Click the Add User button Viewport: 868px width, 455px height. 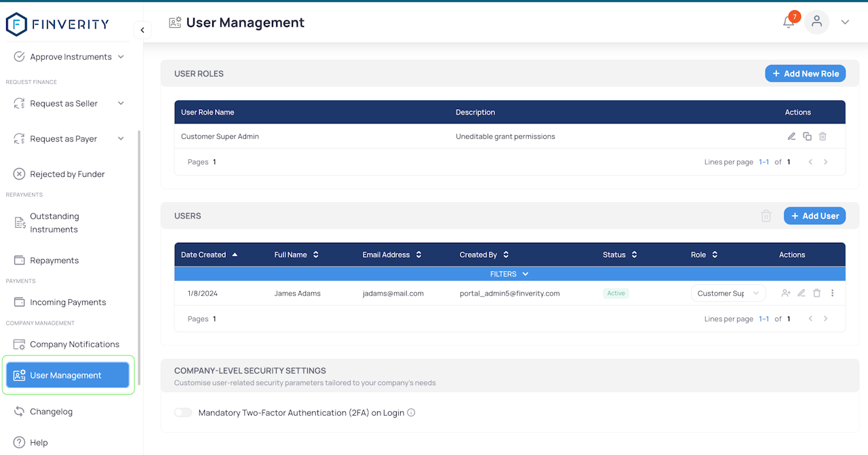815,216
